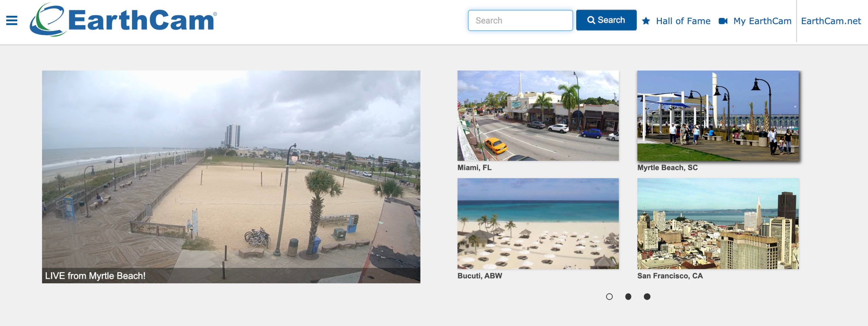Select the third carousel page dot
Viewport: 868px width, 326px height.
pos(647,296)
